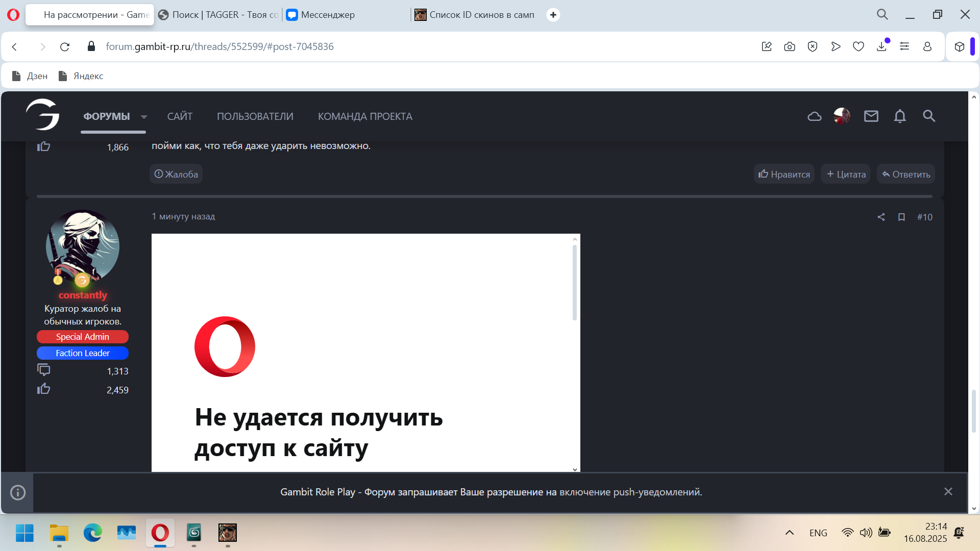Open private messages envelope icon
This screenshot has height=551, width=980.
coord(871,116)
